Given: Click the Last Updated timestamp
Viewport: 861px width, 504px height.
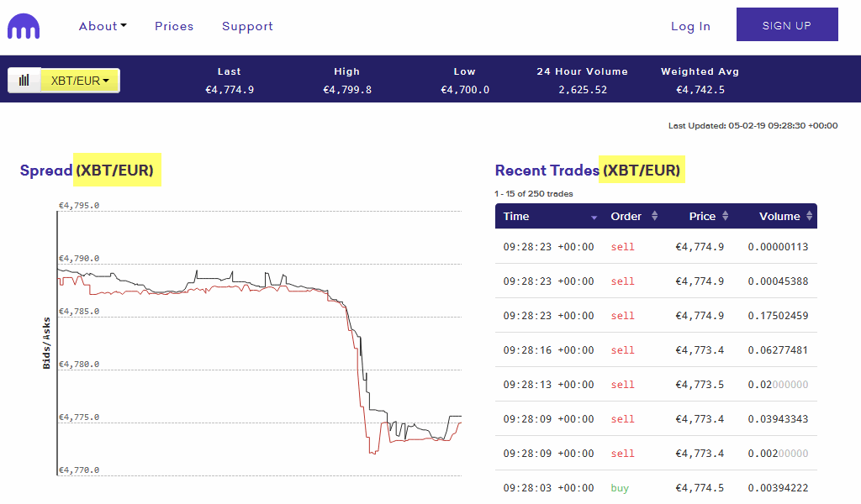Looking at the screenshot, I should [753, 125].
